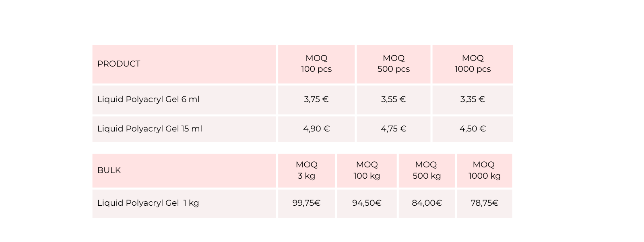Select the 78,75€ bulk price cell
The height and width of the screenshot is (242, 644).
click(484, 203)
